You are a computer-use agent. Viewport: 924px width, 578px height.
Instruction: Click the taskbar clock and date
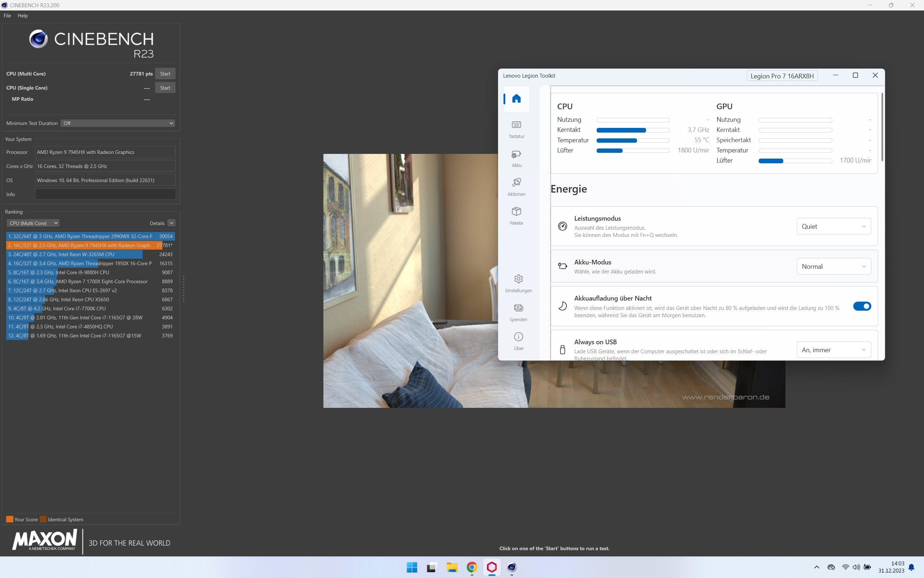coord(891,567)
